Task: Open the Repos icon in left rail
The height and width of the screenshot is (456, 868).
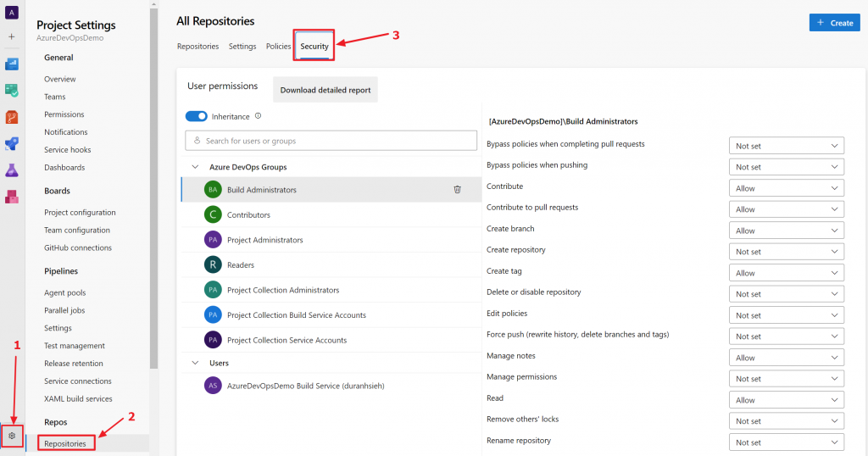Action: 12,117
